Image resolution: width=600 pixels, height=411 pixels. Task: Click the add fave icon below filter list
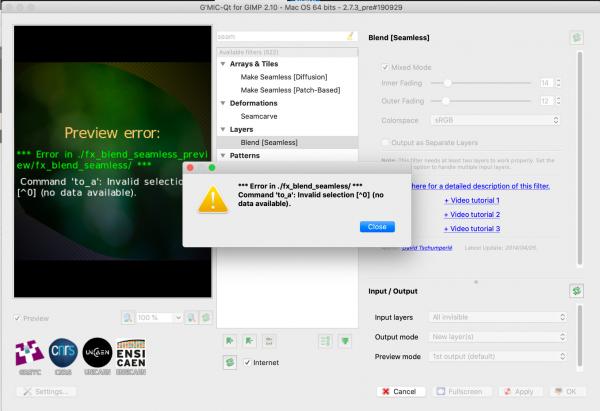coord(230,341)
